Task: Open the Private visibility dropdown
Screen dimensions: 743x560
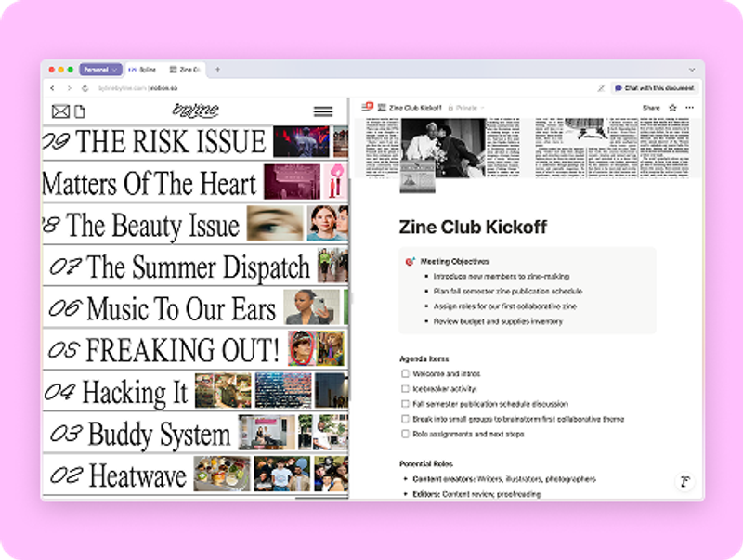Action: coord(466,108)
